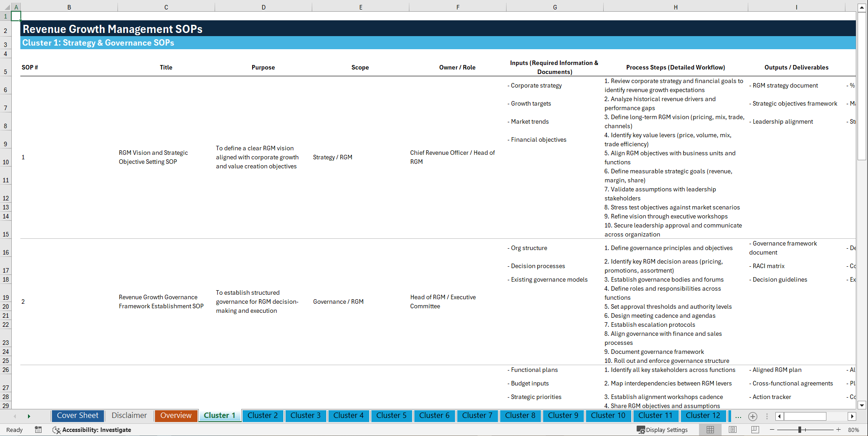Open the Cover Sheet tab

tap(77, 415)
